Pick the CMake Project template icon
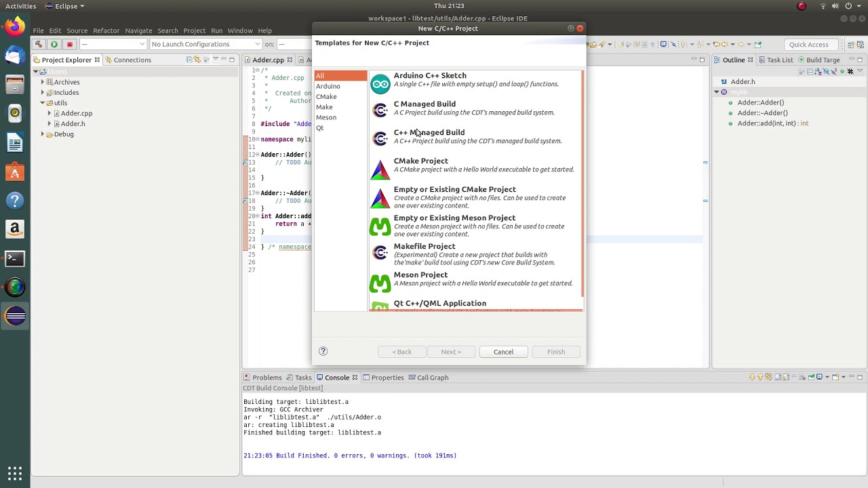868x488 pixels. pyautogui.click(x=380, y=169)
